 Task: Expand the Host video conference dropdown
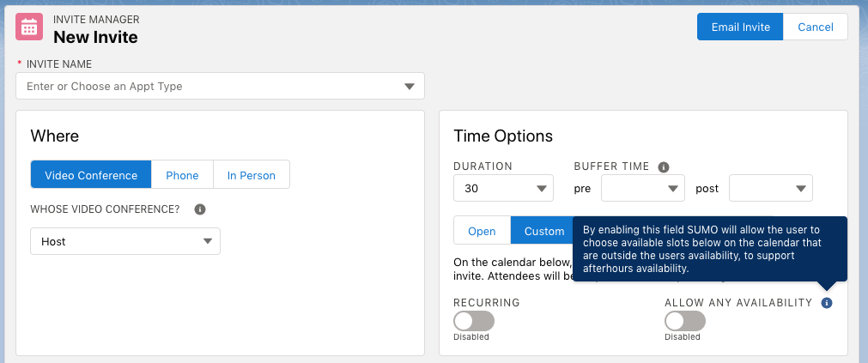(x=125, y=241)
